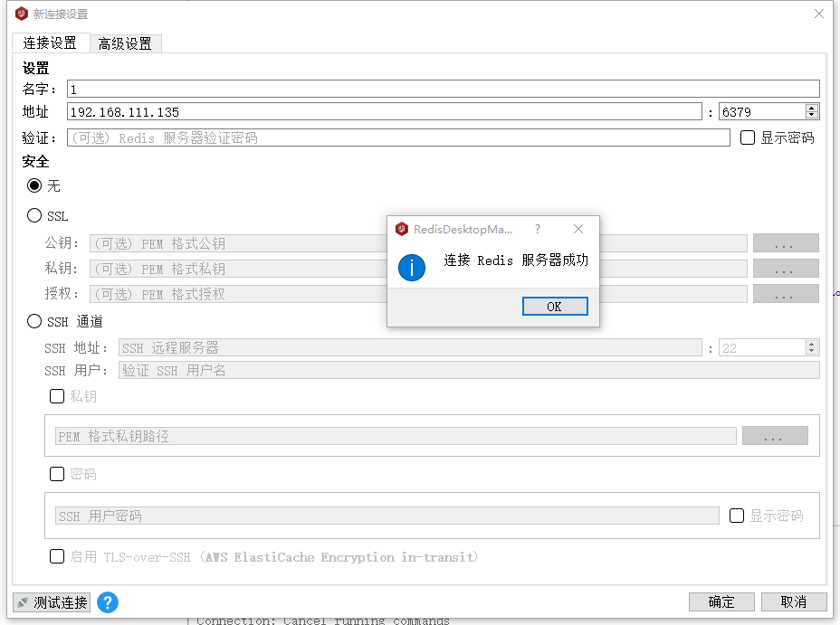Close the 新连接设置 window
This screenshot has width=840, height=625.
[818, 14]
